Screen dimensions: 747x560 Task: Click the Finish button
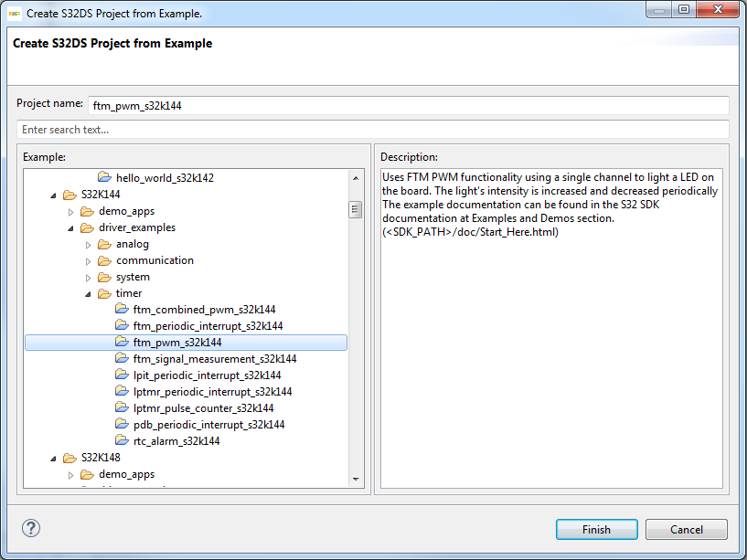coord(596,530)
